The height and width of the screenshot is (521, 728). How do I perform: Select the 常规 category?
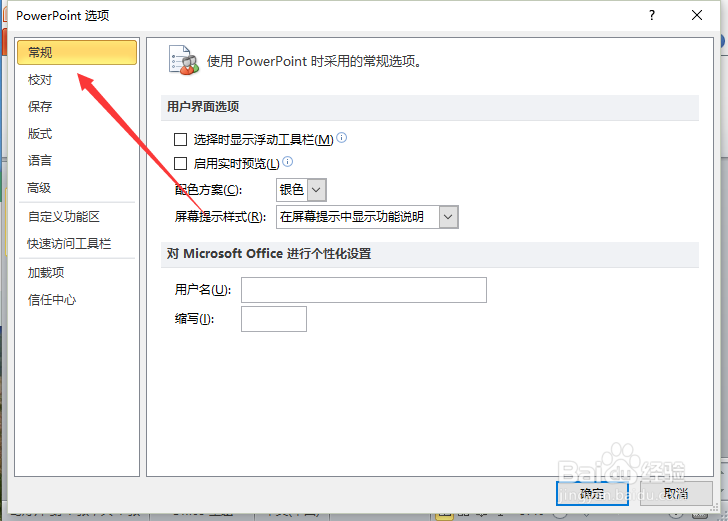pos(77,52)
